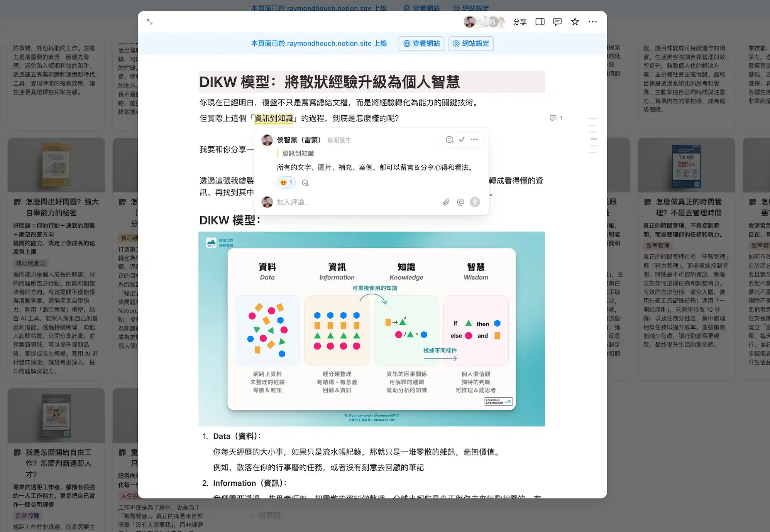
Task: Click comment timestamp 剛剛發生
Action: point(339,140)
